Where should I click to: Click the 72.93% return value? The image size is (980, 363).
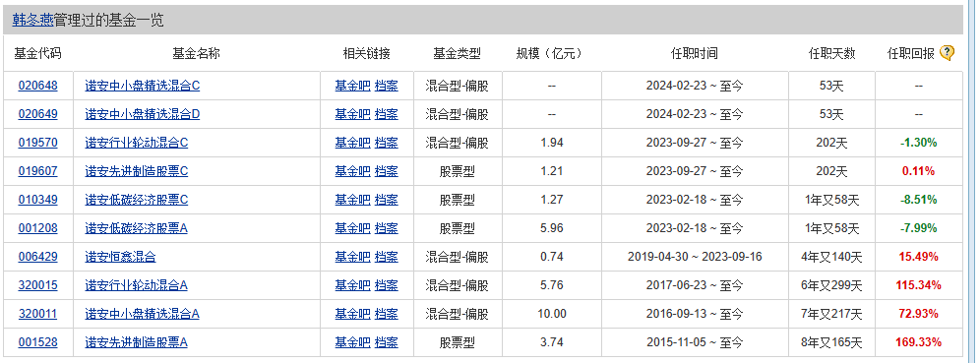coord(919,314)
